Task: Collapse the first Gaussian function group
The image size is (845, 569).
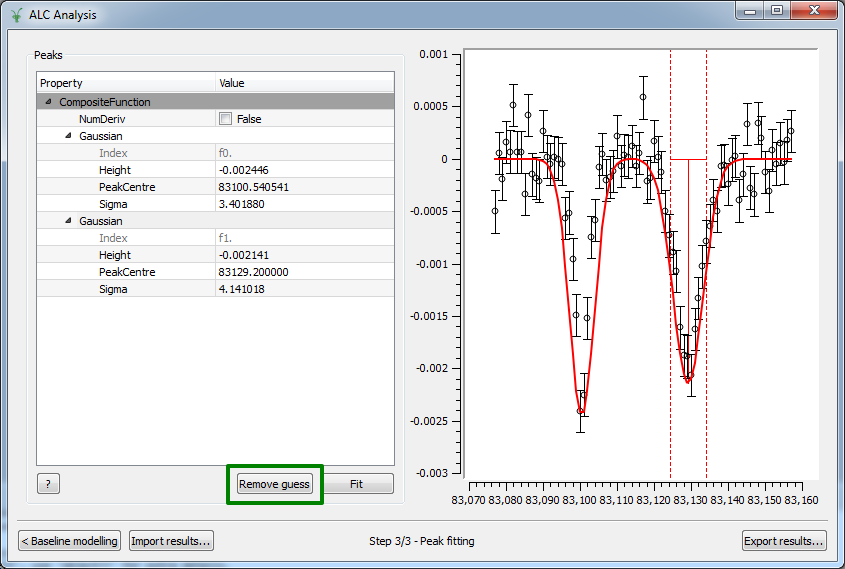Action: pyautogui.click(x=68, y=136)
